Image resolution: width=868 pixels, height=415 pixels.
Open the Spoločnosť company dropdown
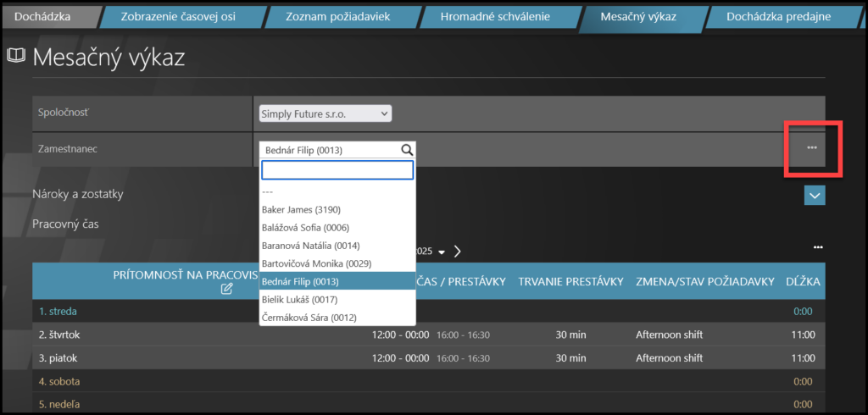pyautogui.click(x=325, y=113)
